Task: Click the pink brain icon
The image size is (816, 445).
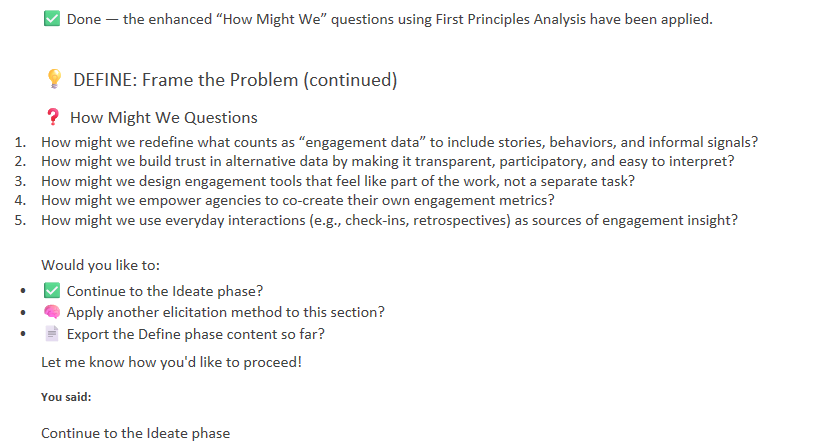Action: [53, 312]
